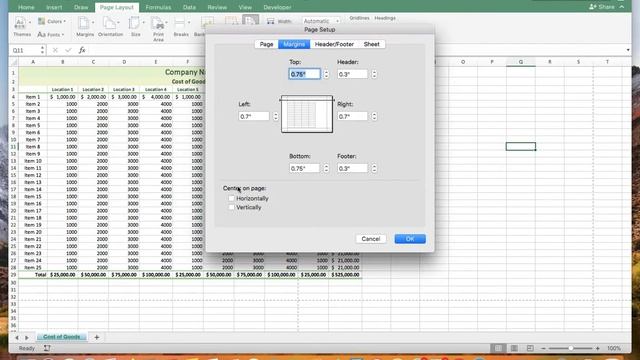
Task: Switch to the View ribbon tab
Action: click(x=245, y=7)
